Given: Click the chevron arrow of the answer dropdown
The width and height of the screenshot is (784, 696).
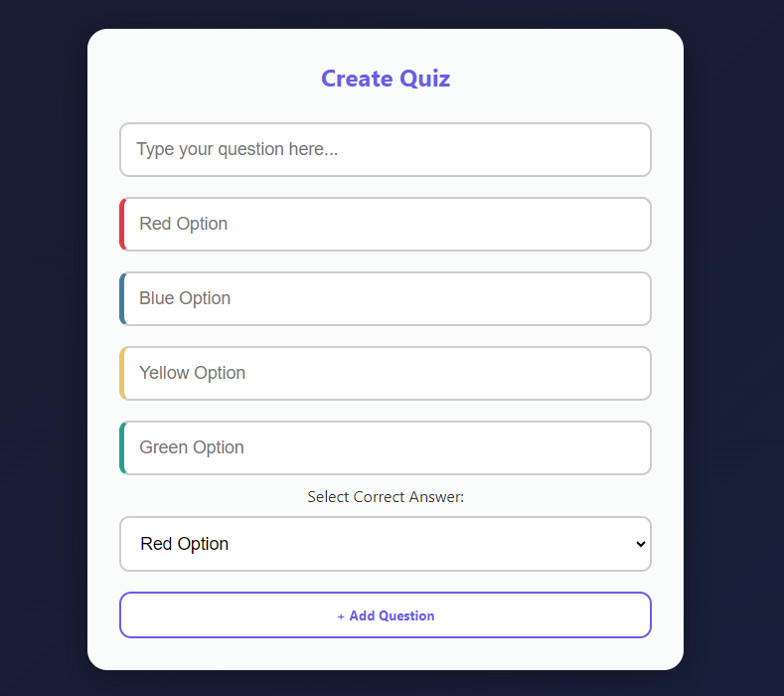Looking at the screenshot, I should (640, 544).
